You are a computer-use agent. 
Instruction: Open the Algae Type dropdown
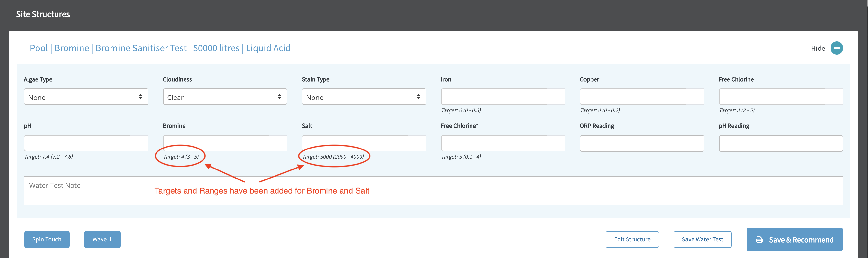(x=86, y=97)
